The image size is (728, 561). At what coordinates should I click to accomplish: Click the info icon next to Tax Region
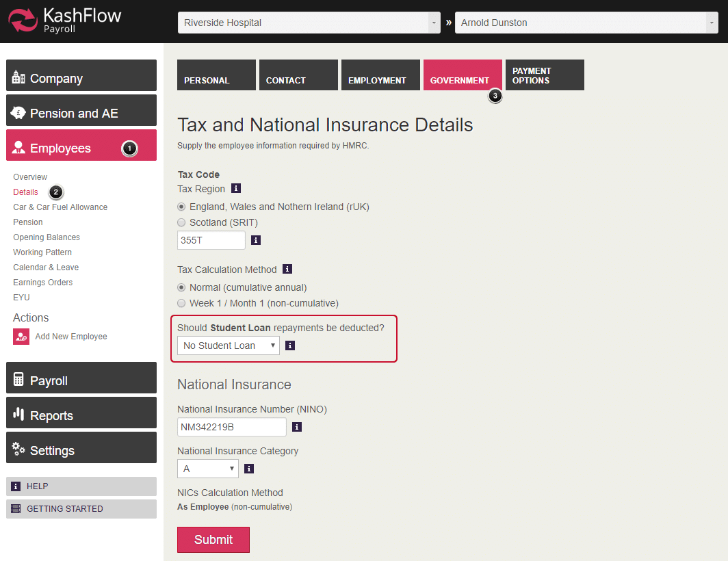[236, 188]
